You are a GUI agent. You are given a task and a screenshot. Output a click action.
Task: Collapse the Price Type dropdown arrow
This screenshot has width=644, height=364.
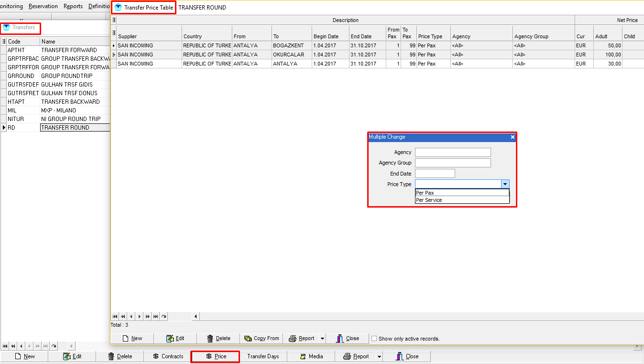point(505,184)
